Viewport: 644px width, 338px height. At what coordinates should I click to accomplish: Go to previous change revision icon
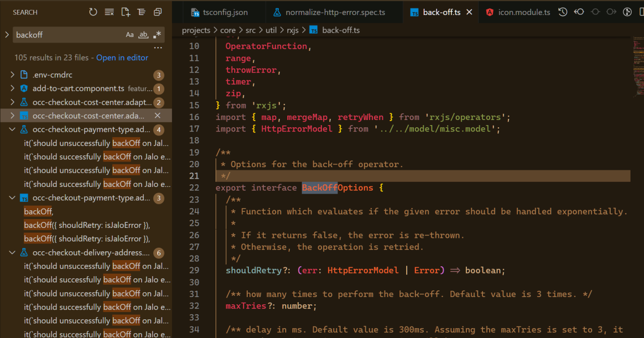point(579,12)
